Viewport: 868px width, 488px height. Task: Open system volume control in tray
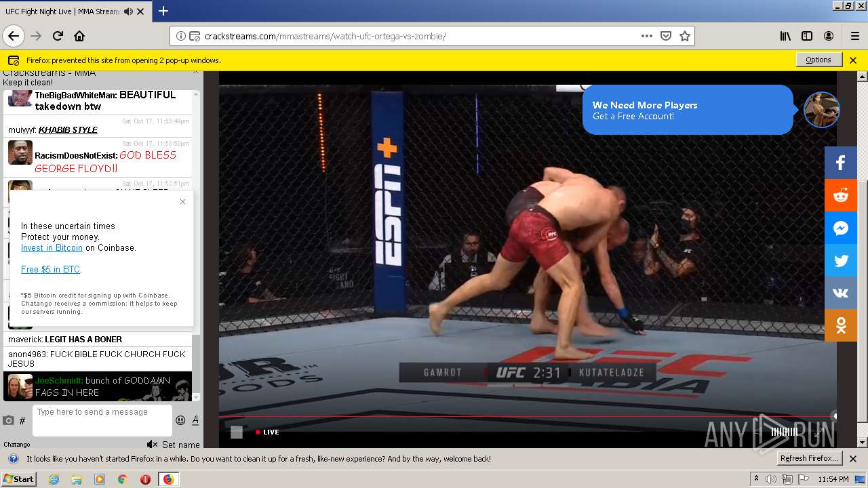click(771, 479)
